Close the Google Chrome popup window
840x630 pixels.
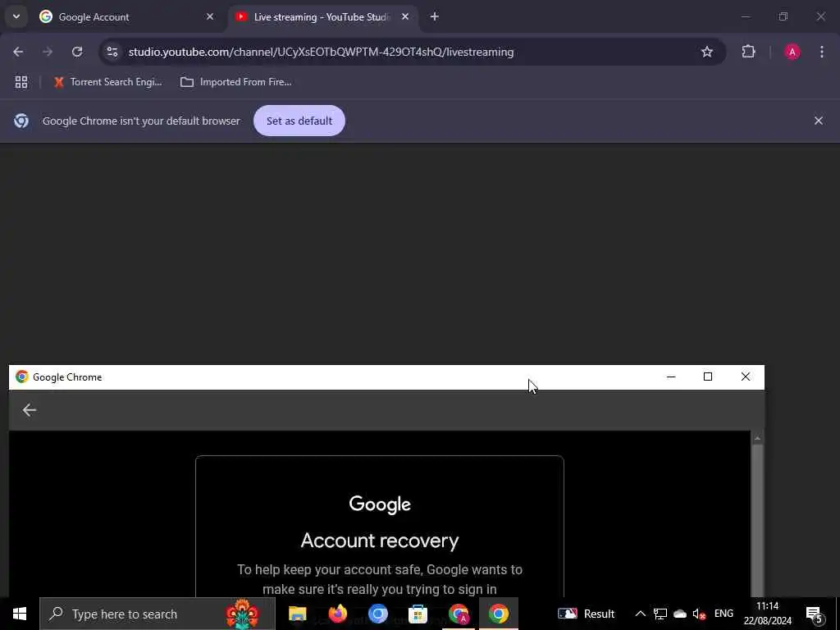pos(745,377)
